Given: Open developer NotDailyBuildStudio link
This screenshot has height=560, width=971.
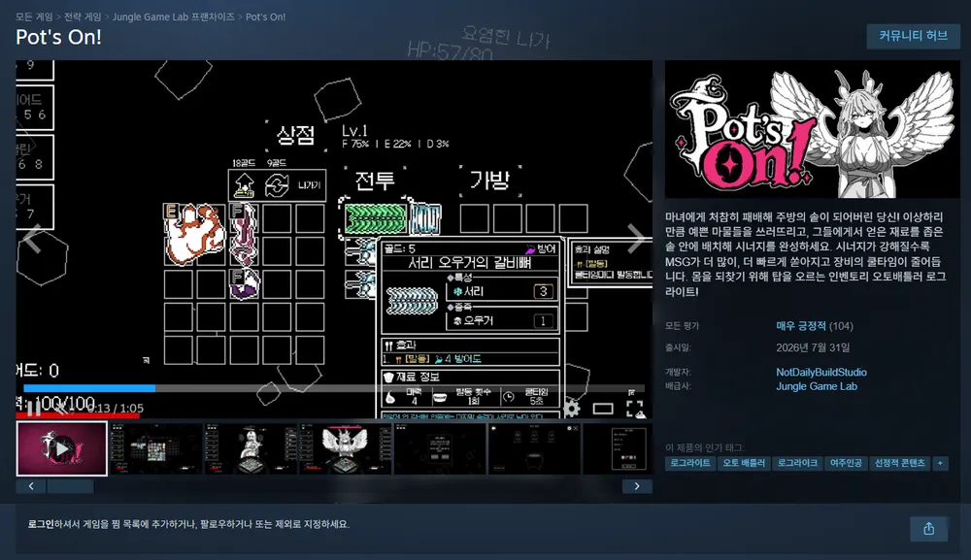Looking at the screenshot, I should point(821,372).
